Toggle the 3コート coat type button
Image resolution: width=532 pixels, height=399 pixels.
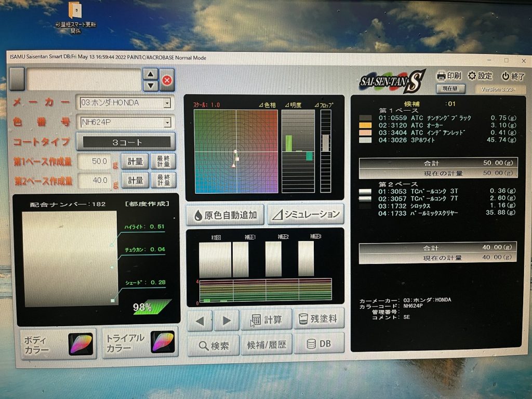point(125,142)
